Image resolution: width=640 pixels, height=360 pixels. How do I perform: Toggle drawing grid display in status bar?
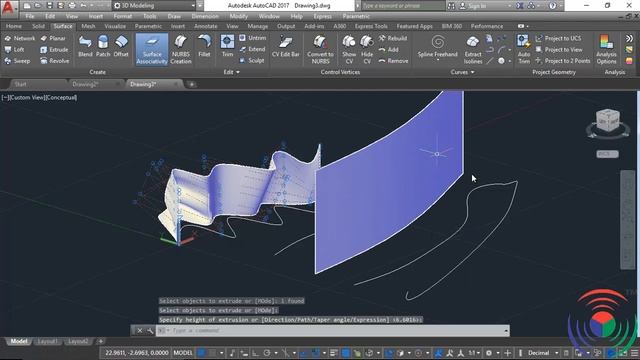tap(202, 353)
